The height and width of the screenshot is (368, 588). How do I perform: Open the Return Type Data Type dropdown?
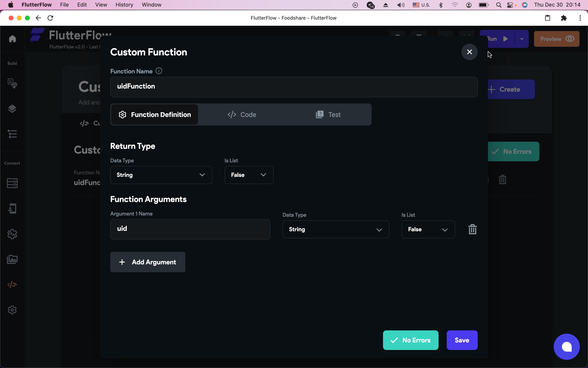coord(161,175)
